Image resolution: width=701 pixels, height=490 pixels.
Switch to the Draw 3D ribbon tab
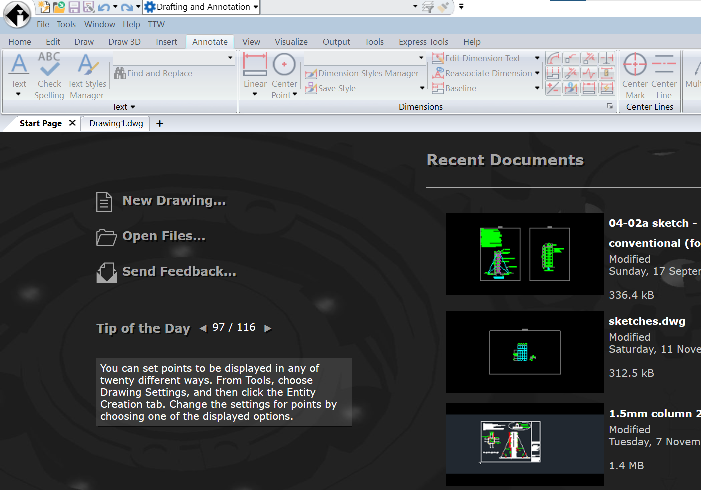click(124, 42)
